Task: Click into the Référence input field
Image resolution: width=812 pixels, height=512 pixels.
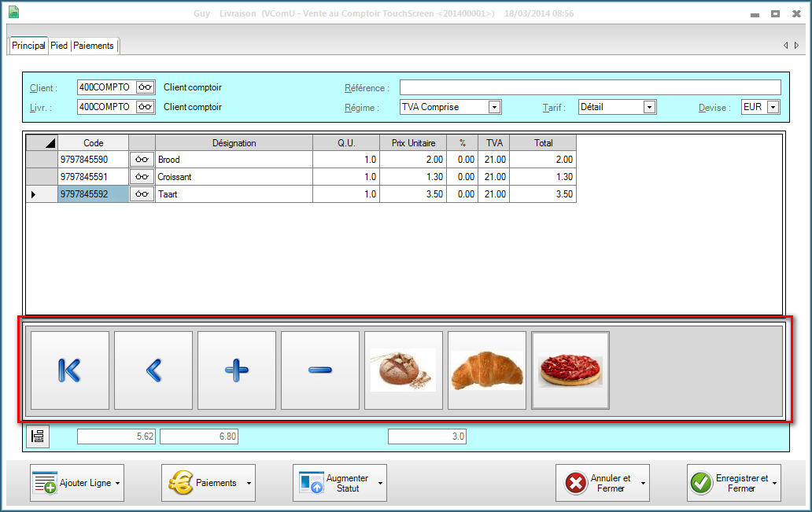Action: 590,87
